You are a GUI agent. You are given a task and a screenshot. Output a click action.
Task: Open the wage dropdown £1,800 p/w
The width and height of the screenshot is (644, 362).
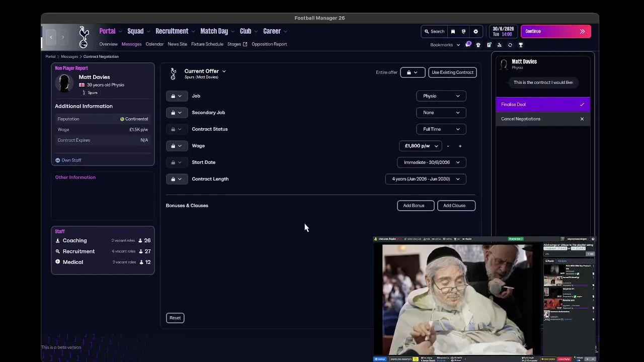click(x=421, y=146)
